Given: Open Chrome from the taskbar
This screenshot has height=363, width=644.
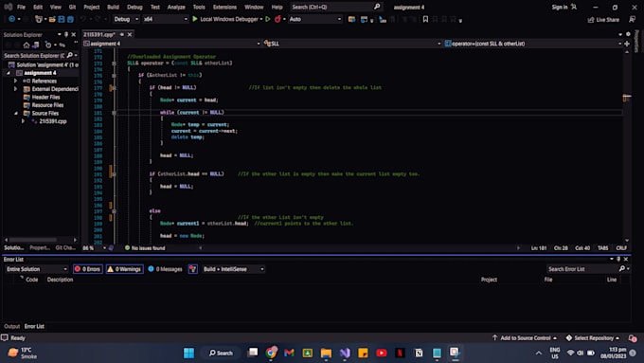Looking at the screenshot, I should pos(271,353).
